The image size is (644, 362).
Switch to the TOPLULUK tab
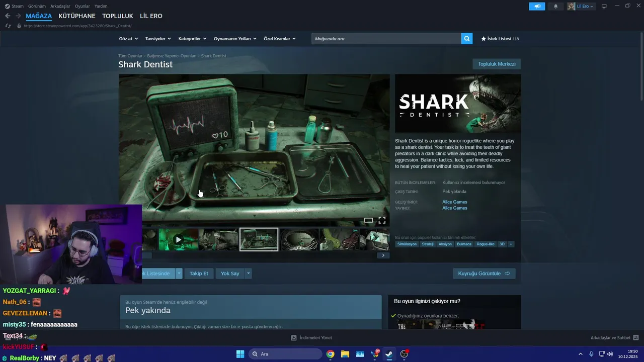[x=118, y=16]
